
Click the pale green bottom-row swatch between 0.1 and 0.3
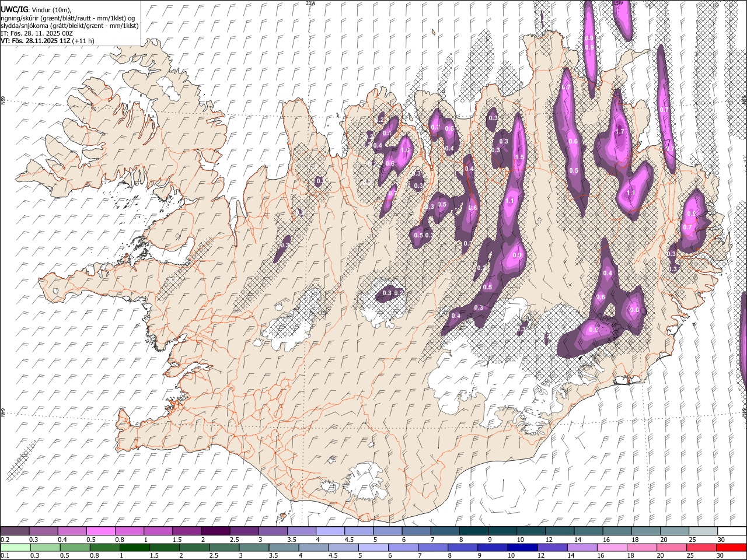click(15, 547)
